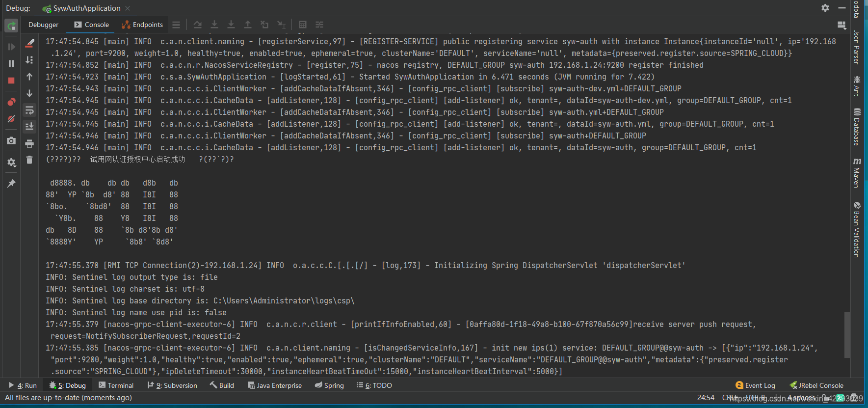868x408 pixels.
Task: Toggle Pin Tab icon
Action: (x=11, y=184)
